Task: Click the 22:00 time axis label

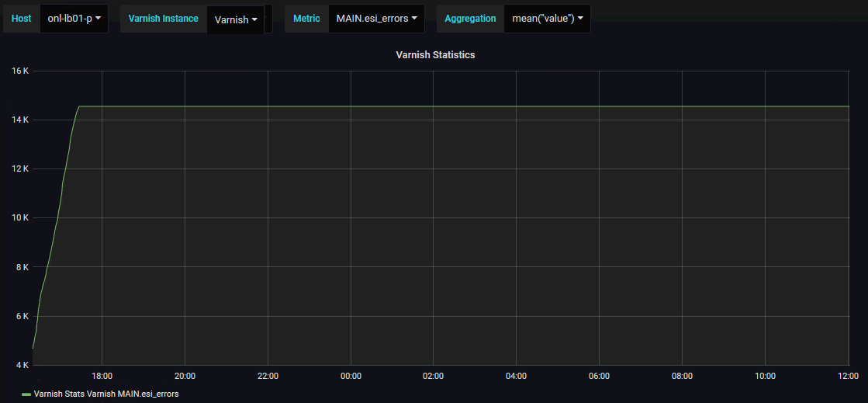Action: coord(268,376)
